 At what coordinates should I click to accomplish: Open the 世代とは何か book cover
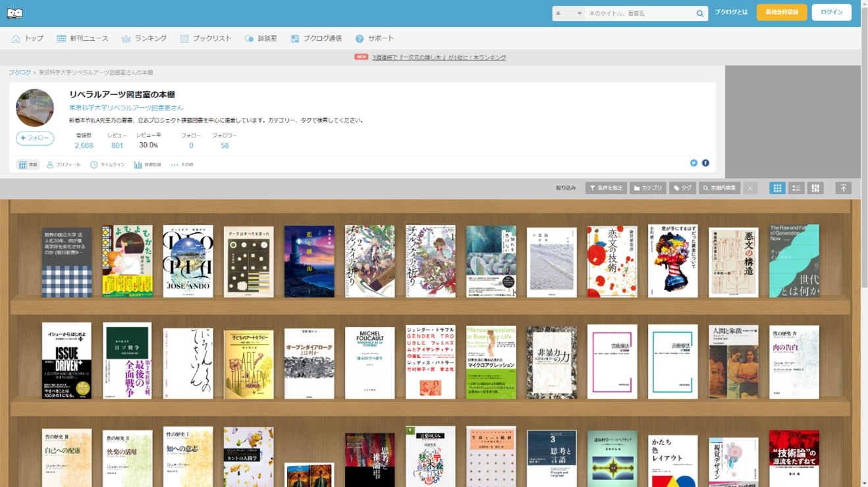(x=794, y=261)
